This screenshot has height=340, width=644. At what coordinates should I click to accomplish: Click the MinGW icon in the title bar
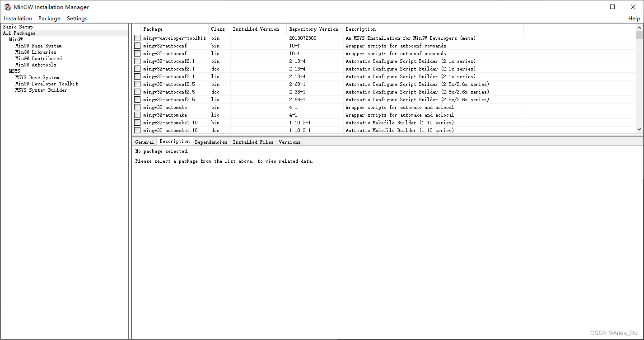[7, 7]
